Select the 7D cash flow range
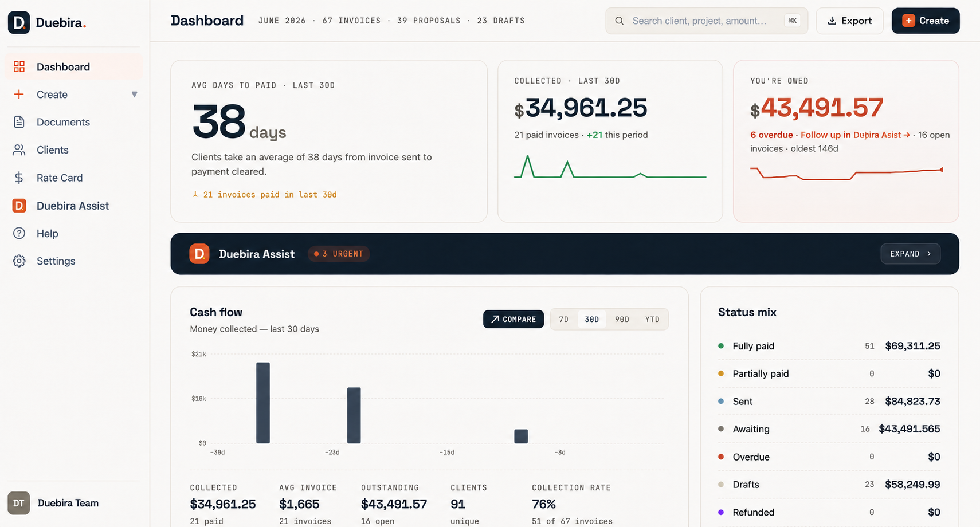The height and width of the screenshot is (527, 980). click(564, 319)
